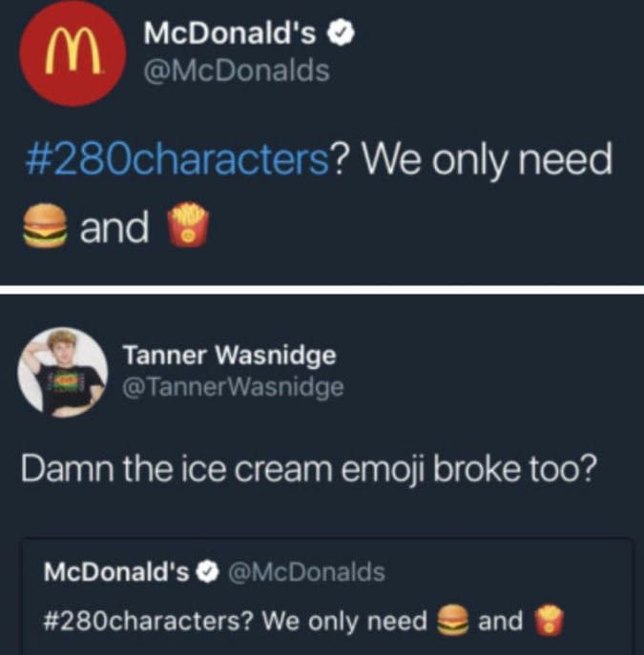Click the word "and" between emojis in the large tweet
644x655 pixels.
(114, 226)
